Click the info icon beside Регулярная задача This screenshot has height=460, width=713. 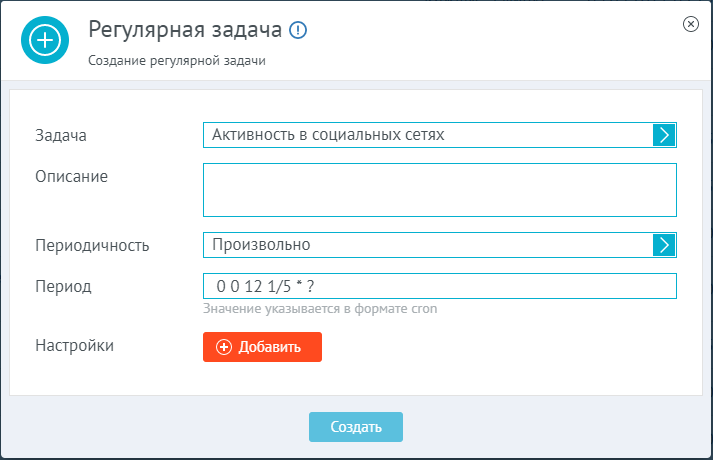pyautogui.click(x=298, y=30)
